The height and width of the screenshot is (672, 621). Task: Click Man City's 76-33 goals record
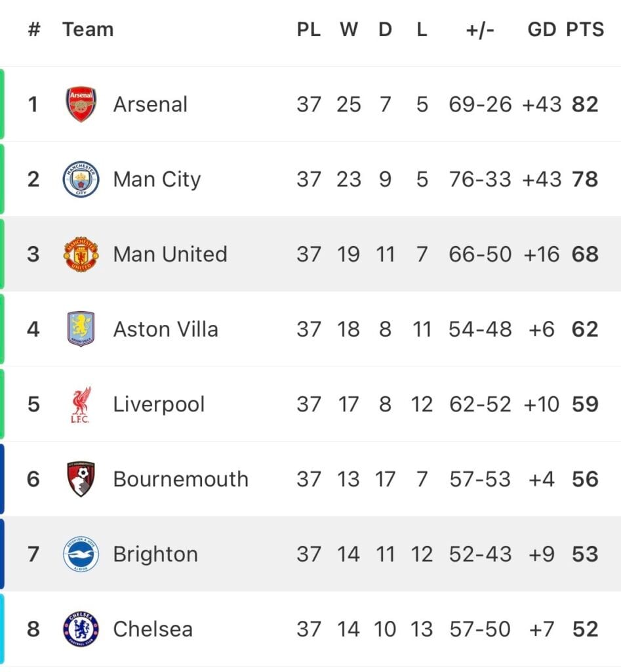click(x=480, y=179)
